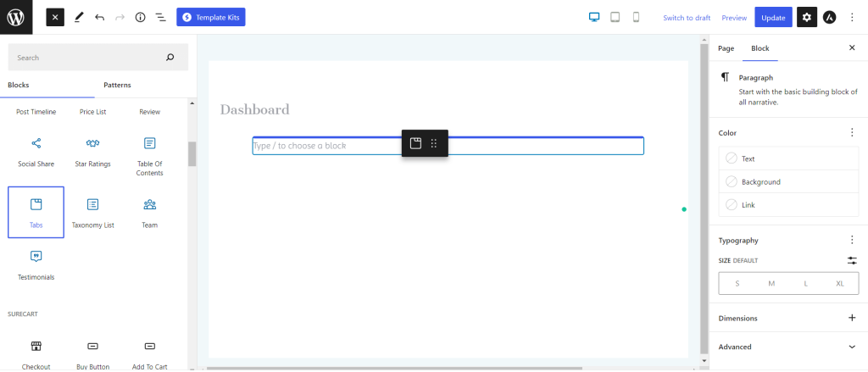Screen dimensions: 868x372
Task: Redo the last undone change
Action: pyautogui.click(x=120, y=17)
